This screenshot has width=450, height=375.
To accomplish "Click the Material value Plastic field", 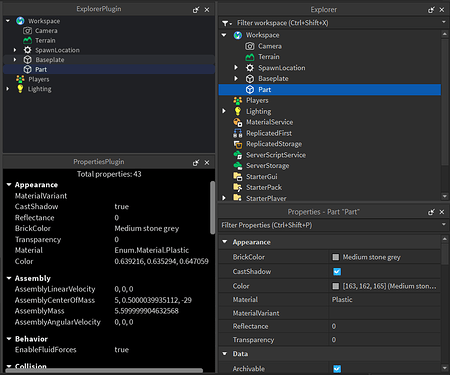I will pos(385,299).
